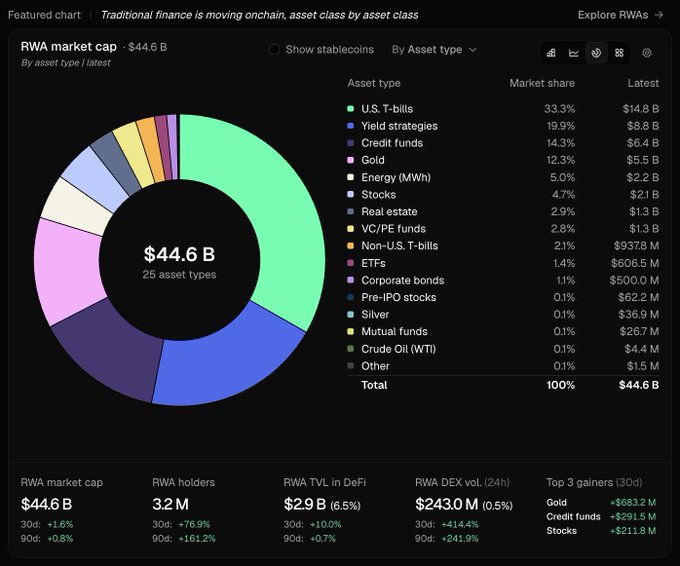
Task: Click the 33.3% market share value
Action: [559, 108]
